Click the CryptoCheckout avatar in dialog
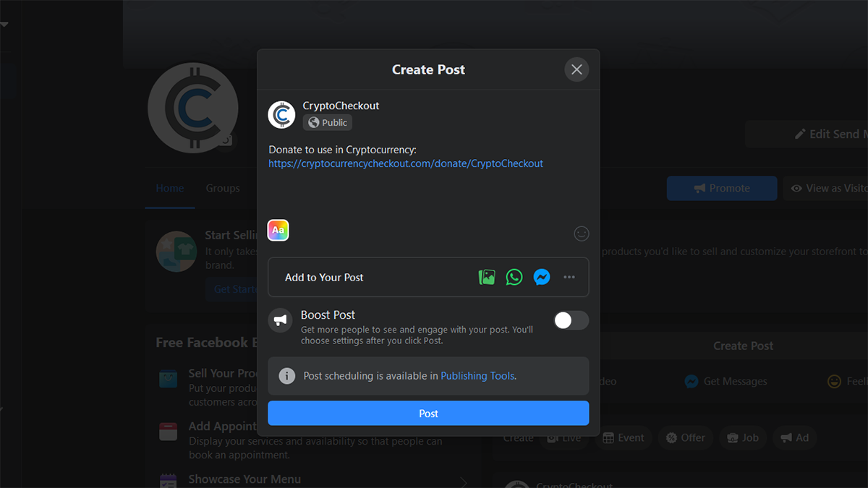This screenshot has height=488, width=868. point(281,114)
